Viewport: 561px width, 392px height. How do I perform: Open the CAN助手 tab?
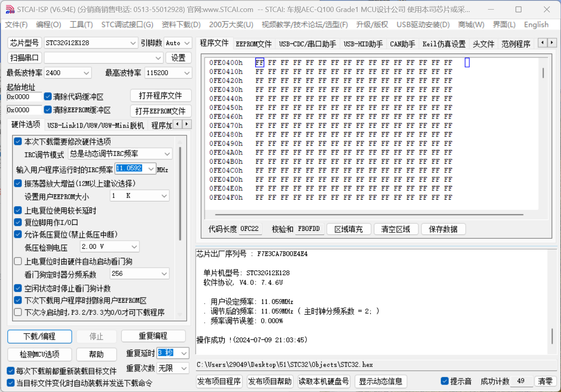(403, 44)
